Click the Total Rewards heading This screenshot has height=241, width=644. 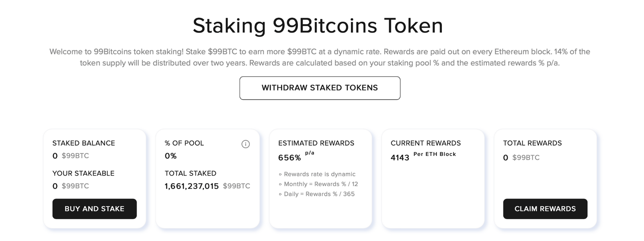(532, 143)
